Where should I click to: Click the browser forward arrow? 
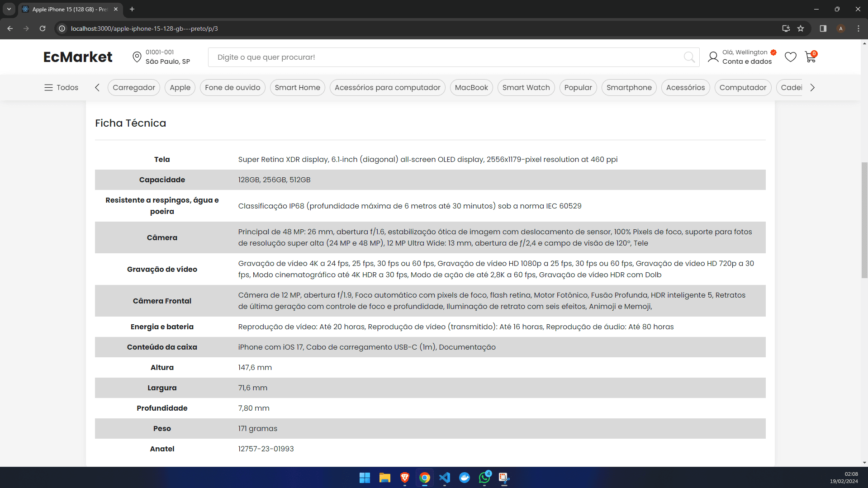tap(26, 28)
